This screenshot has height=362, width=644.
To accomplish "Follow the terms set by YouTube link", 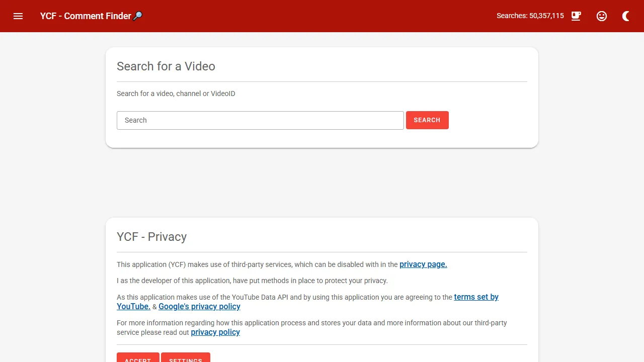I will click(x=476, y=297).
